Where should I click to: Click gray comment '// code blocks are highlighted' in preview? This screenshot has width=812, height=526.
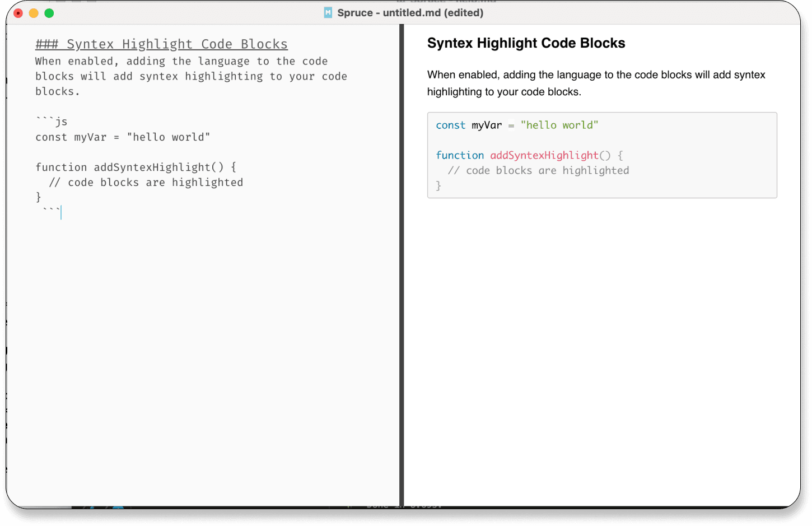click(x=538, y=170)
